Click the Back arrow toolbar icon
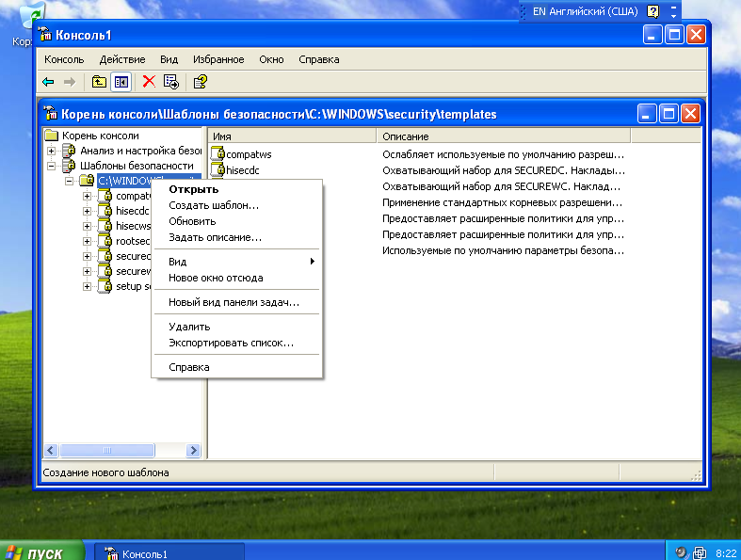741x560 pixels. (48, 82)
